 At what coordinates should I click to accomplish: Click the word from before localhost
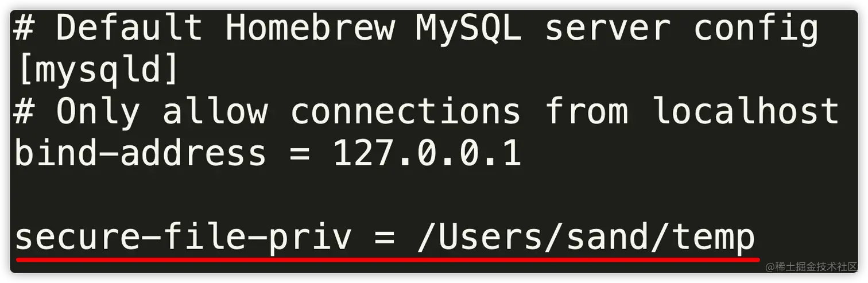586,111
